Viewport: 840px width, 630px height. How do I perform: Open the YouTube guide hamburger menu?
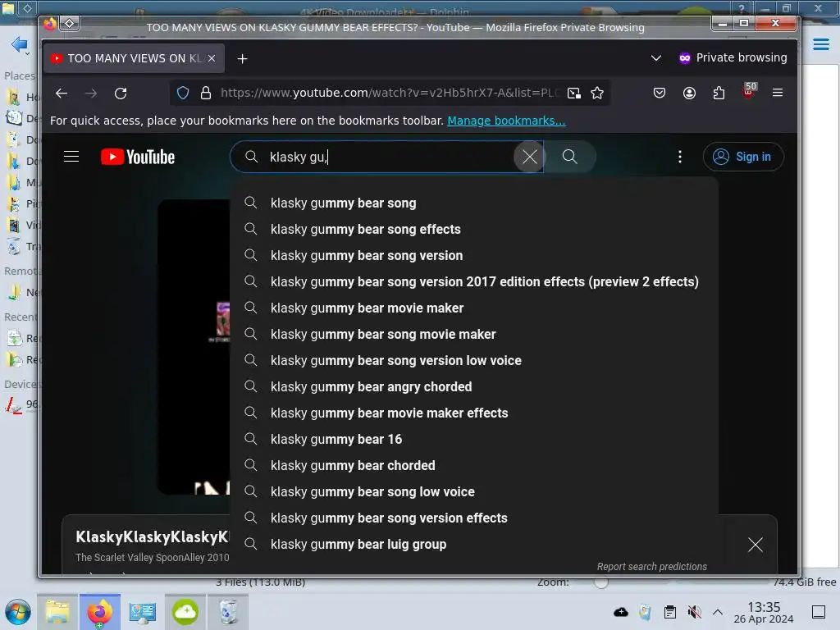[x=71, y=157]
